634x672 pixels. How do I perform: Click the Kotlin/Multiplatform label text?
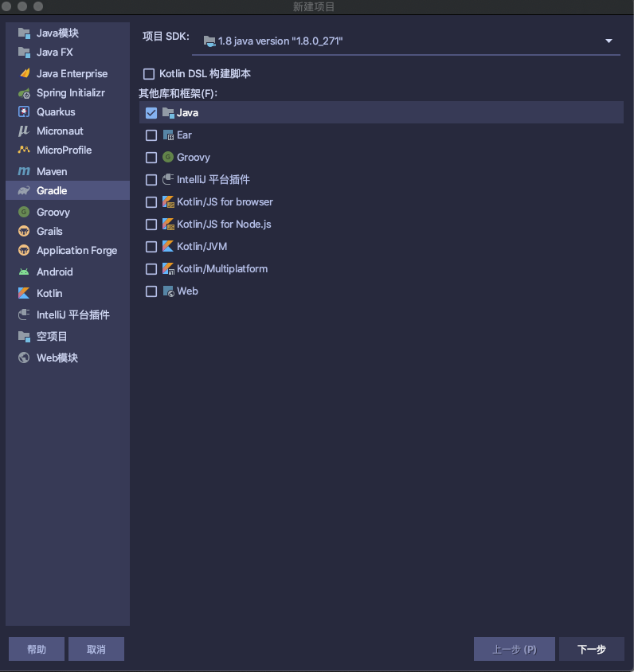222,268
